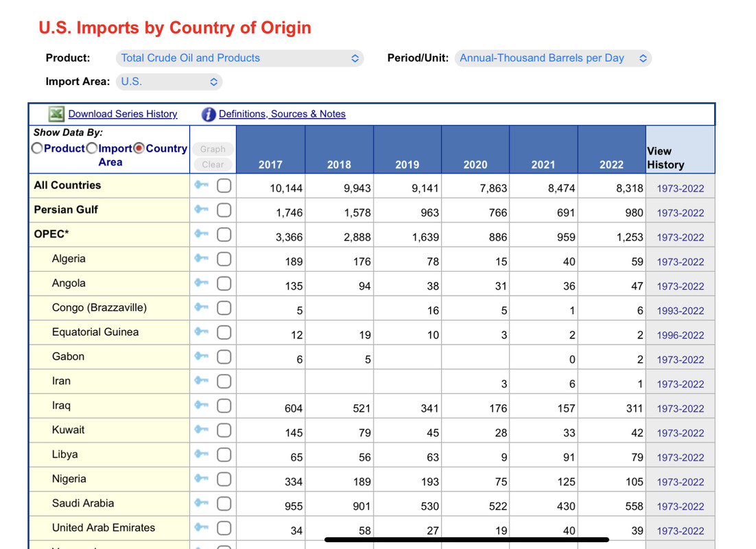
Task: Enable the Iraq checkbox
Action: pyautogui.click(x=224, y=406)
